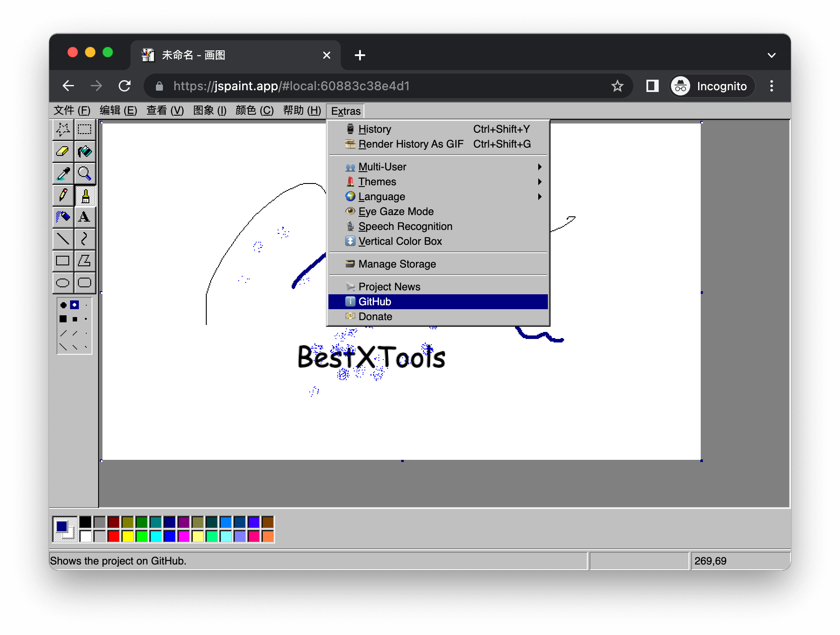Open a new browser tab
Screen dimensions: 840x635
(360, 55)
